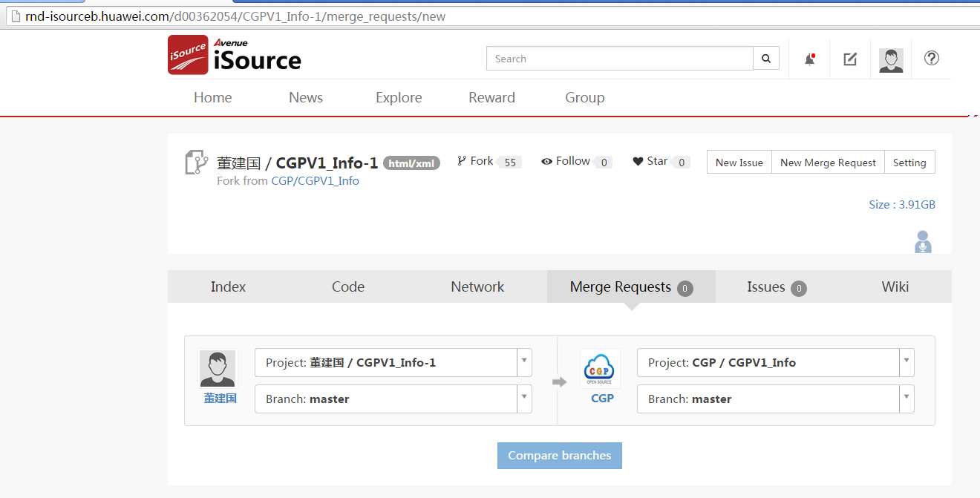Open the user avatar menu in header
980x498 pixels.
coord(891,60)
